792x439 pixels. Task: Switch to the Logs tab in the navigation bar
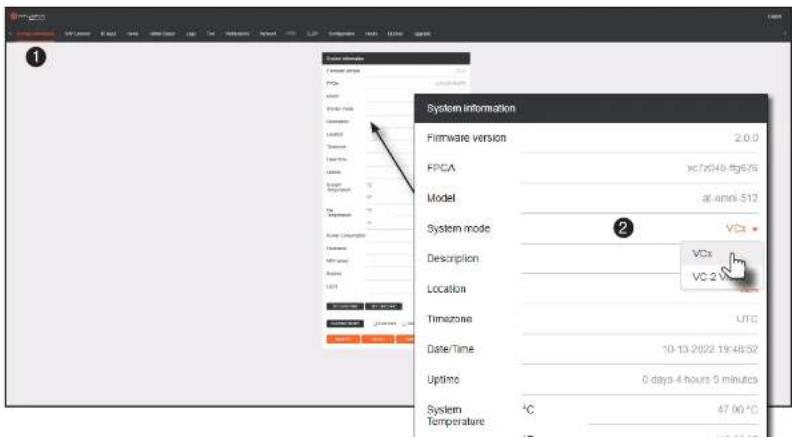coord(191,34)
